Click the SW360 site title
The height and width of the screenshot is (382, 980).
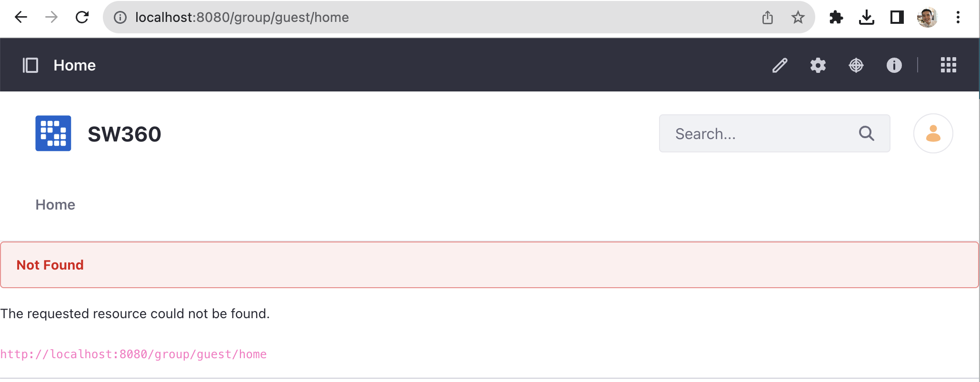124,134
